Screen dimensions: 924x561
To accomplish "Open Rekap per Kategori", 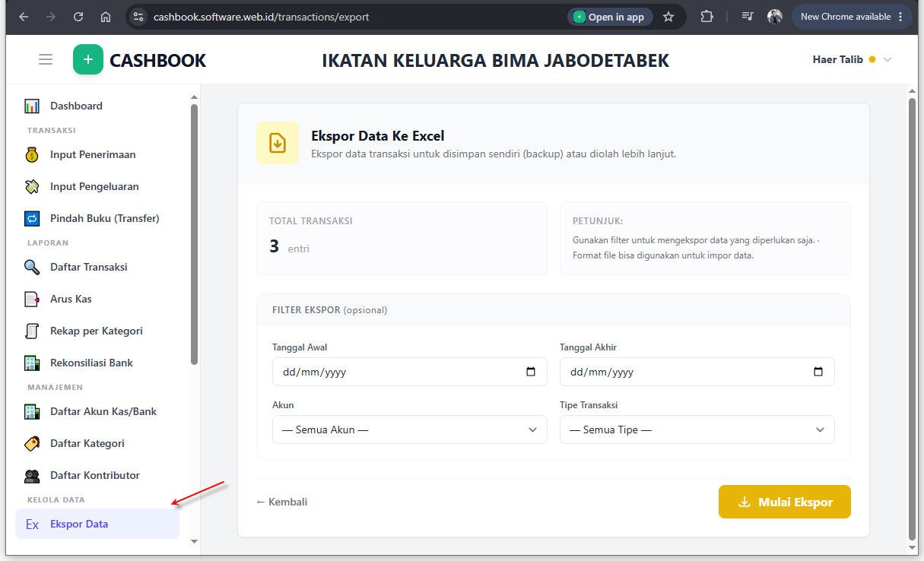I will (x=97, y=331).
